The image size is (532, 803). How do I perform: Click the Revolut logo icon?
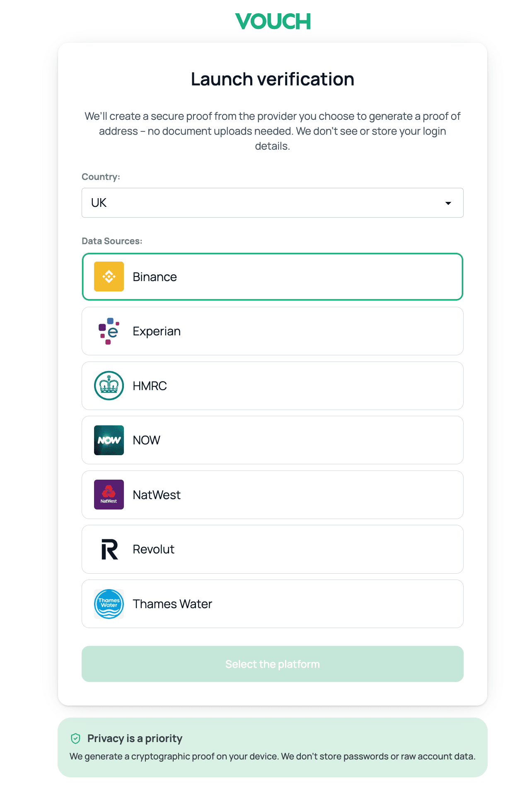click(109, 549)
